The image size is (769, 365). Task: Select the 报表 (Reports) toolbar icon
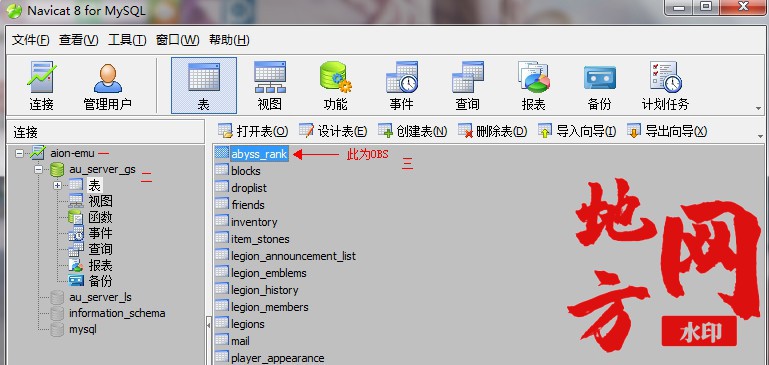coord(534,85)
